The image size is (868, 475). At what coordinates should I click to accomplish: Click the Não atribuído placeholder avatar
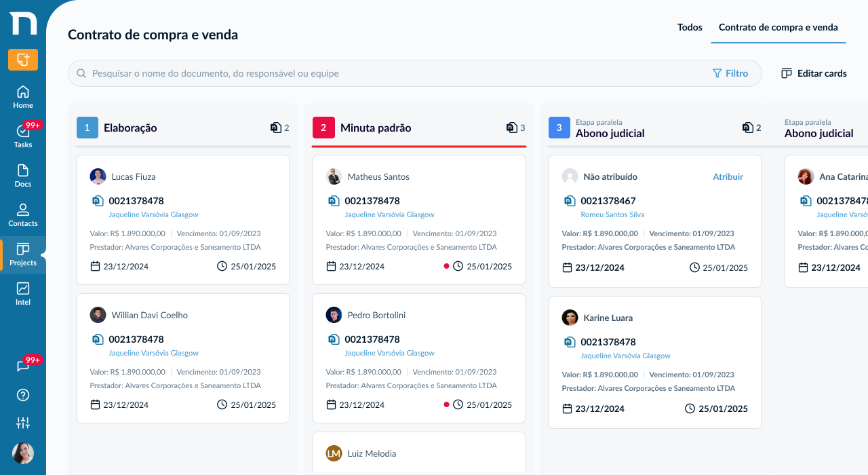pos(570,176)
